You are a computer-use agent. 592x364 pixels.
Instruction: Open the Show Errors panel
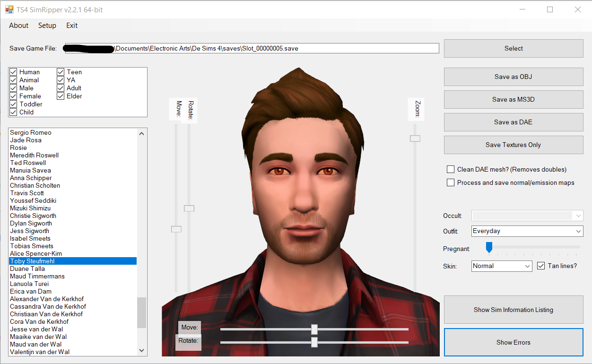coord(513,342)
